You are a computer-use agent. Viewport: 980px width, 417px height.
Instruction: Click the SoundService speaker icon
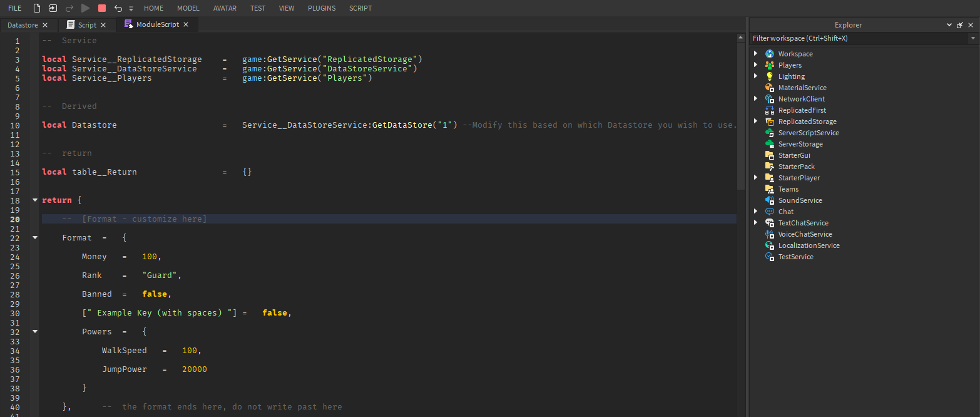click(x=770, y=200)
